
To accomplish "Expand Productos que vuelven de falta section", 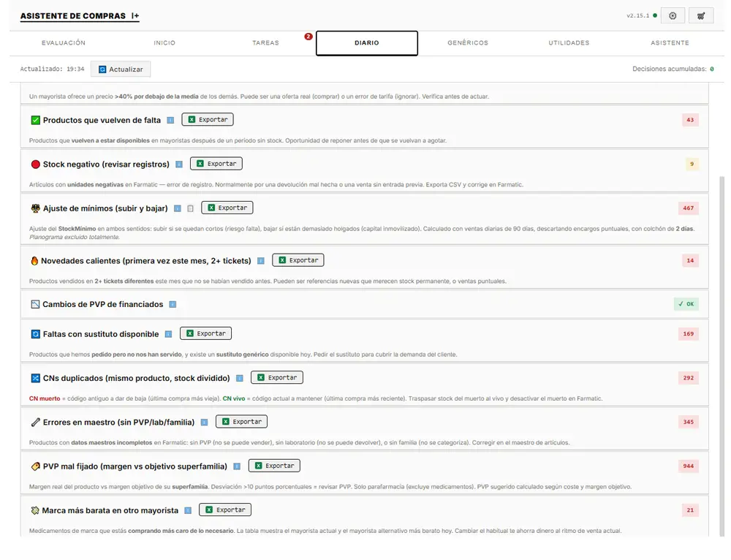I will click(102, 121).
